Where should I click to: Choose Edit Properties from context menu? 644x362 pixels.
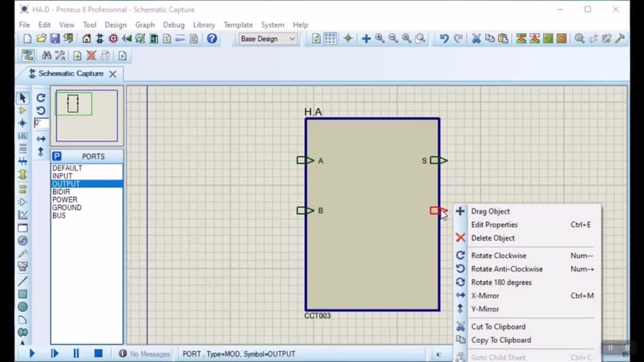[494, 225]
